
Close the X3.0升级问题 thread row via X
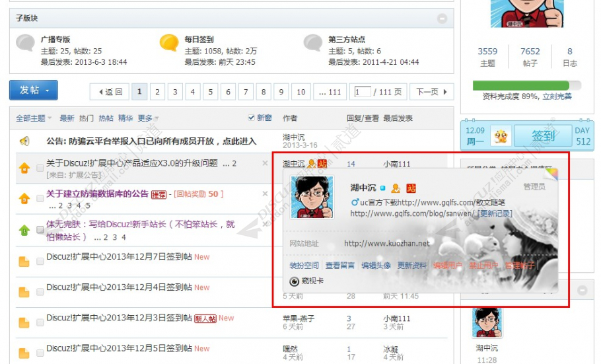click(265, 163)
